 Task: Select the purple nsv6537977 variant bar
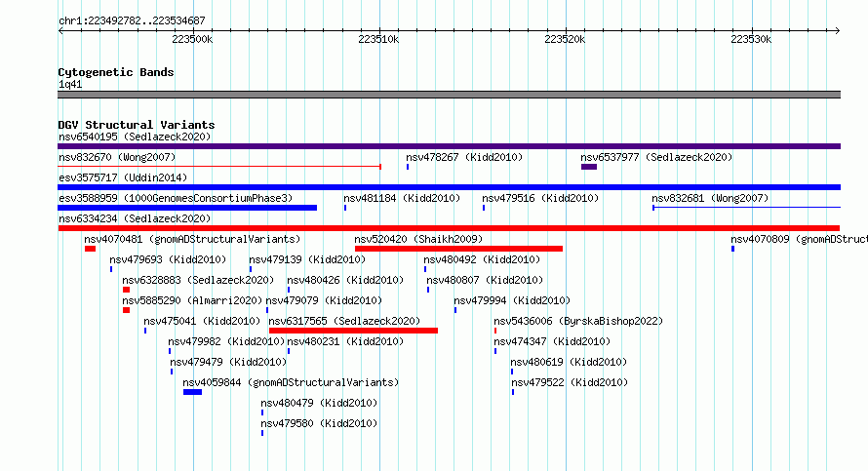589,167
